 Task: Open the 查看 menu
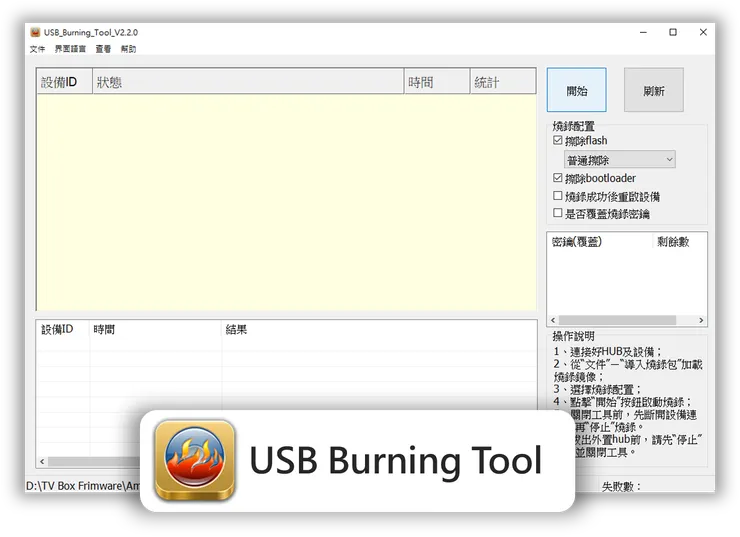103,49
